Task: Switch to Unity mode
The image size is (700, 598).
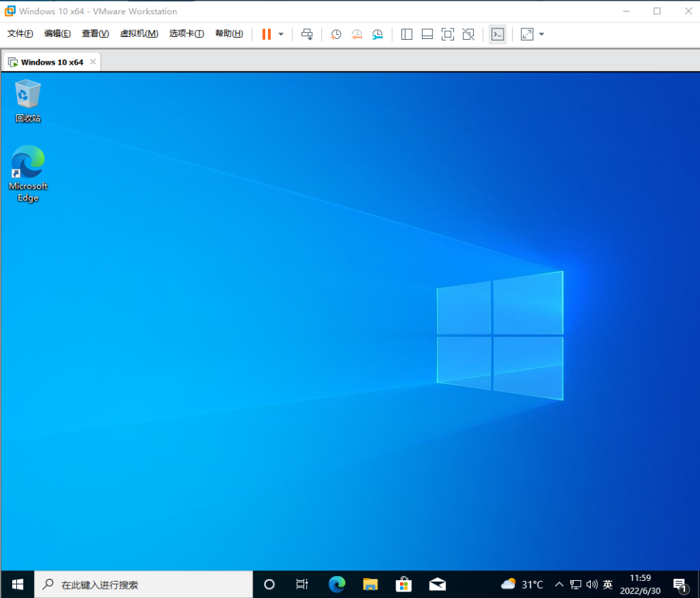Action: 468,34
